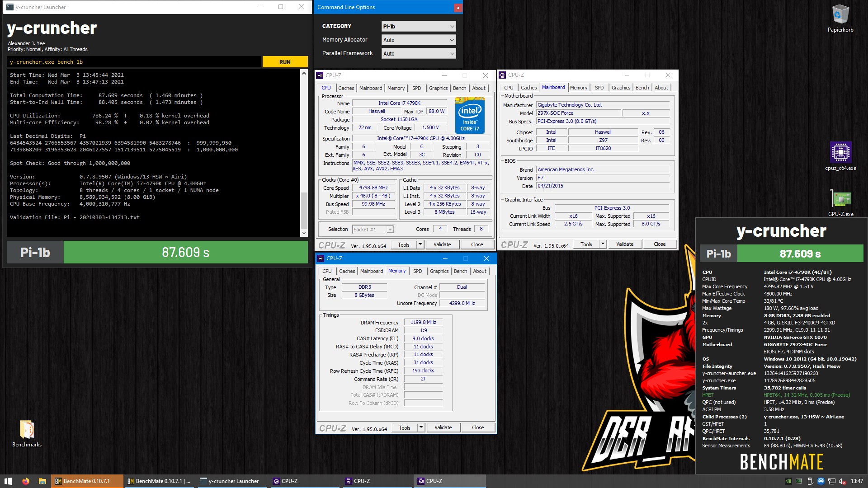Open SPD tab in CPU-Z Mainboard window
This screenshot has width=868, height=488.
599,88
